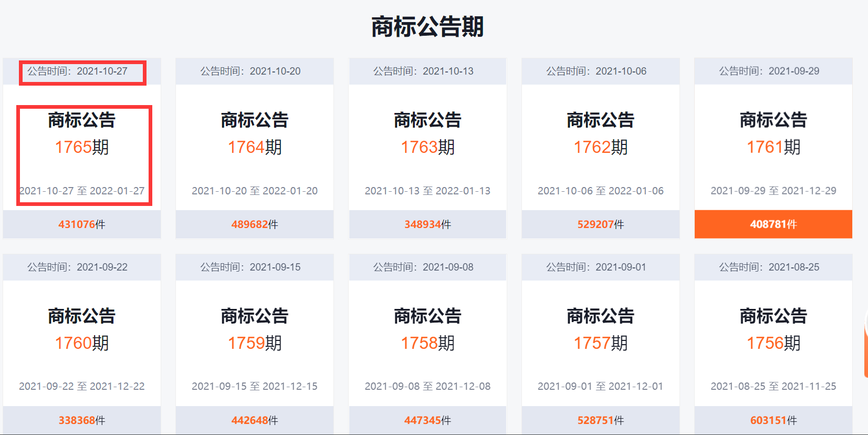
Task: Click date range 2021-09-01 至 2021-12-01
Action: pyautogui.click(x=601, y=387)
